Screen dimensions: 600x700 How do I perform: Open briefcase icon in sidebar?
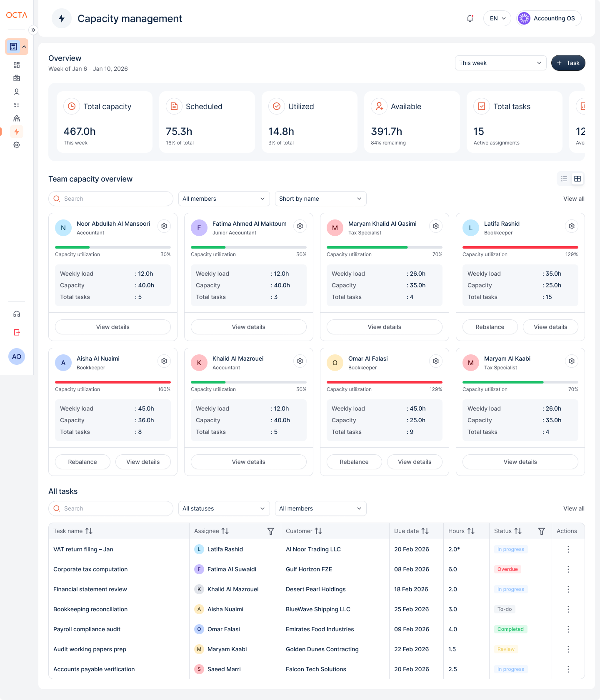pyautogui.click(x=17, y=78)
